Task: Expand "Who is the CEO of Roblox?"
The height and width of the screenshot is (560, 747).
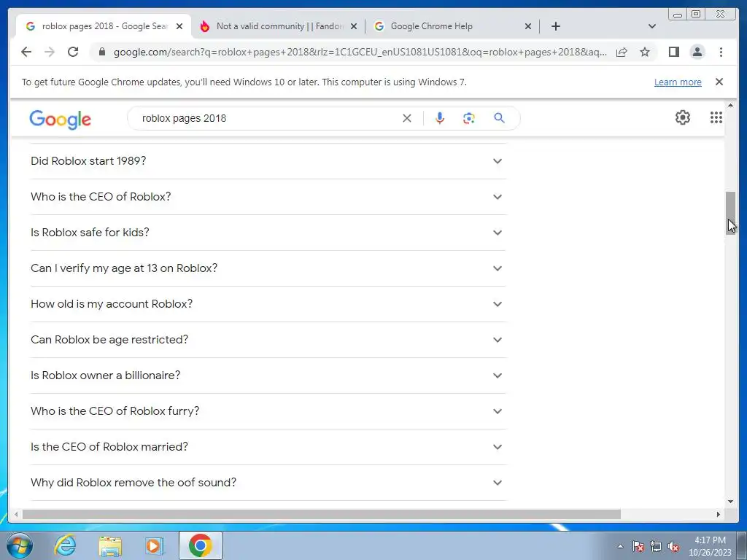Action: click(268, 197)
